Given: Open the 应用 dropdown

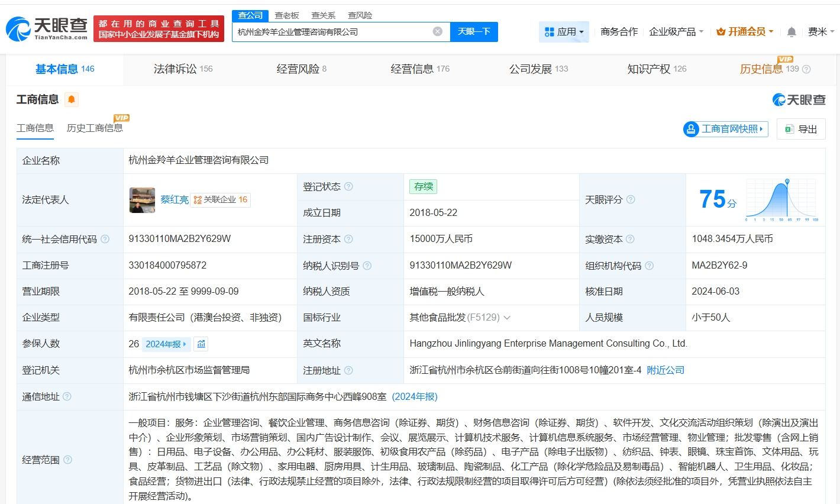Looking at the screenshot, I should point(564,31).
